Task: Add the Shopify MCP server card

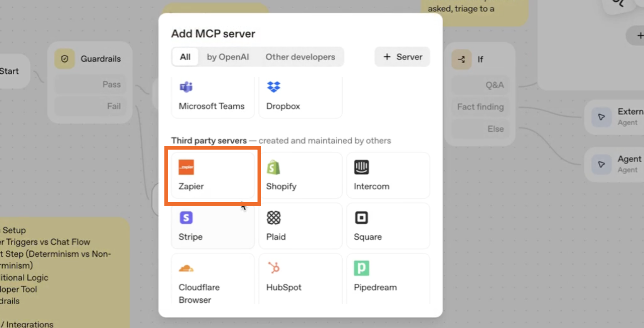Action: pos(300,175)
